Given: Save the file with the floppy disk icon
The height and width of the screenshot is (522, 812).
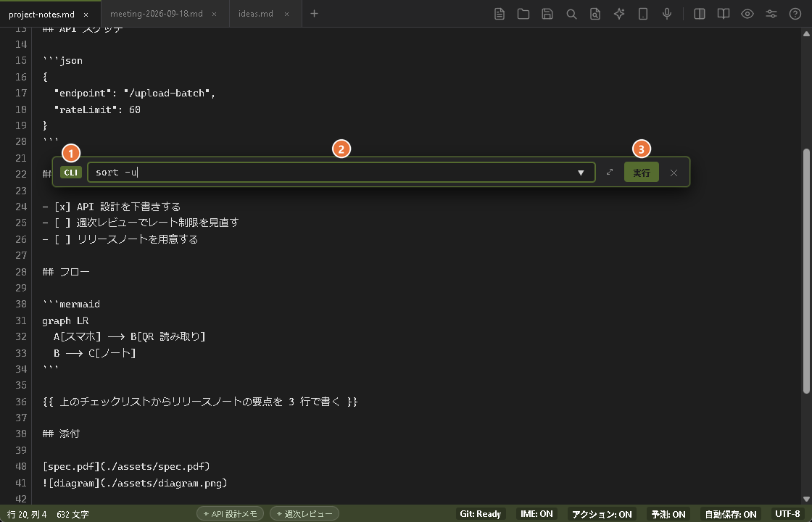Looking at the screenshot, I should click(547, 14).
